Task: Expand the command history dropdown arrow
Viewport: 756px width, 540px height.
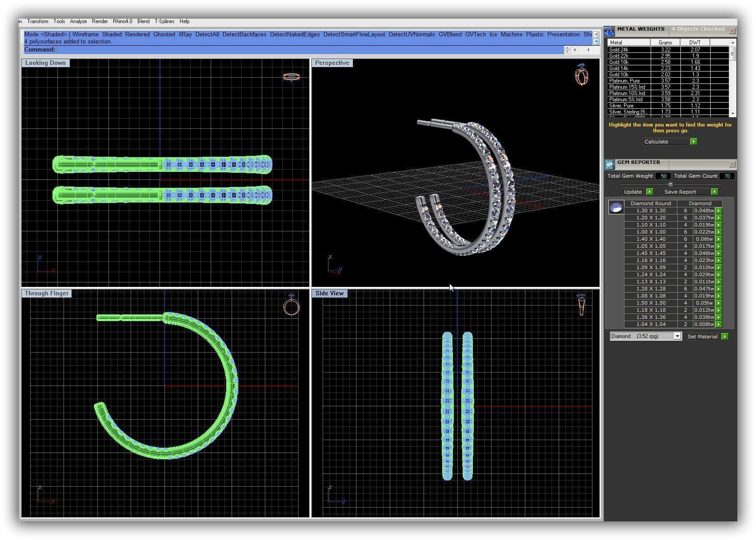Action: coord(596,41)
